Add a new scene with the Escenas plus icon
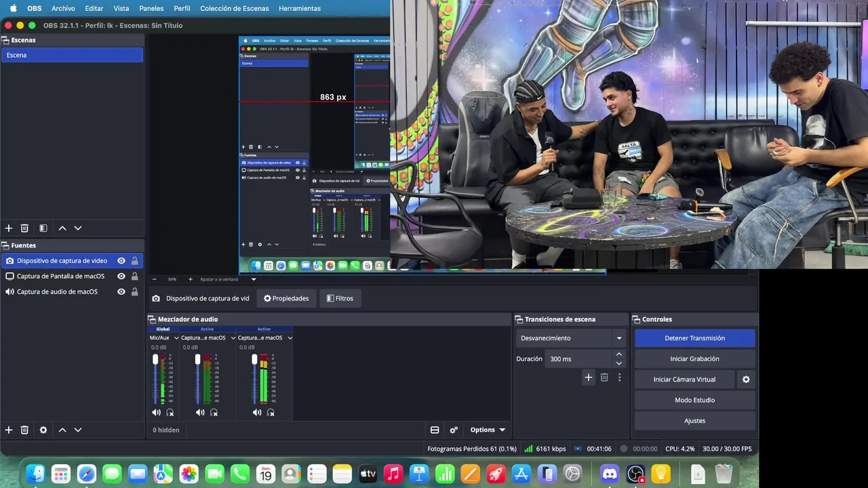 pyautogui.click(x=9, y=228)
